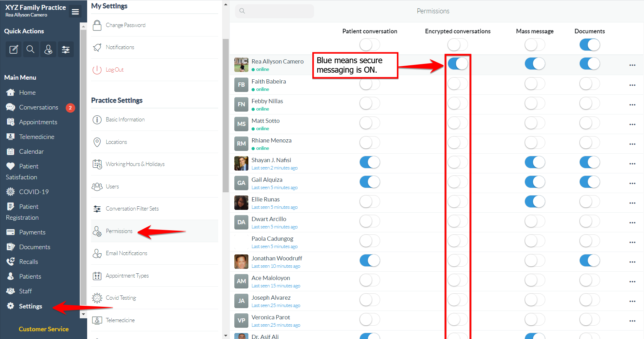Select the bell icon beside Notifications
The image size is (644, 339).
97,47
